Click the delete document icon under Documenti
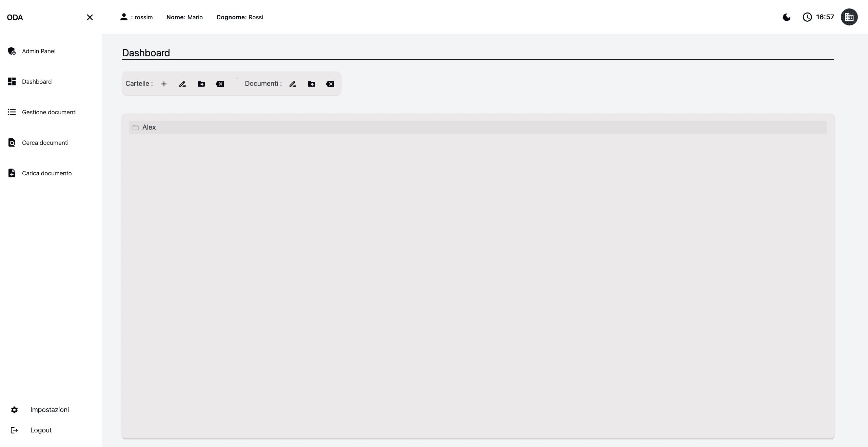Image resolution: width=868 pixels, height=447 pixels. [x=330, y=84]
